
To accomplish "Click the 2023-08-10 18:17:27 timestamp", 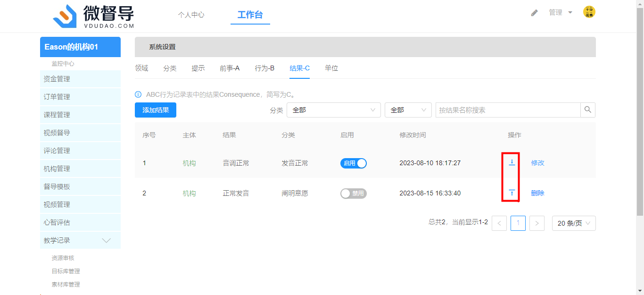I will point(430,163).
